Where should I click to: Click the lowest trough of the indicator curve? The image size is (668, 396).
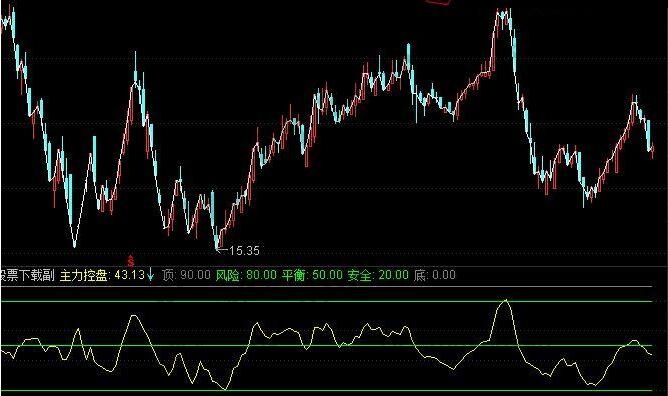coord(225,388)
